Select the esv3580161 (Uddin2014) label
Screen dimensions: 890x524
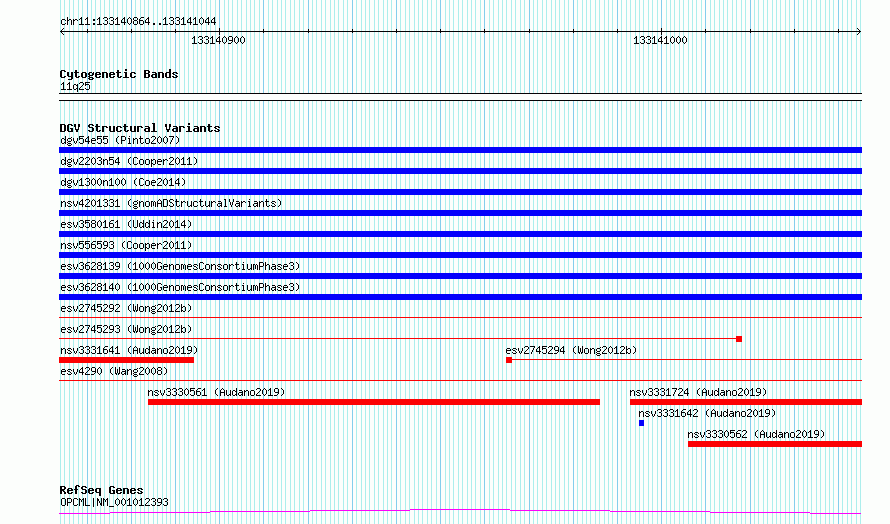pos(126,224)
